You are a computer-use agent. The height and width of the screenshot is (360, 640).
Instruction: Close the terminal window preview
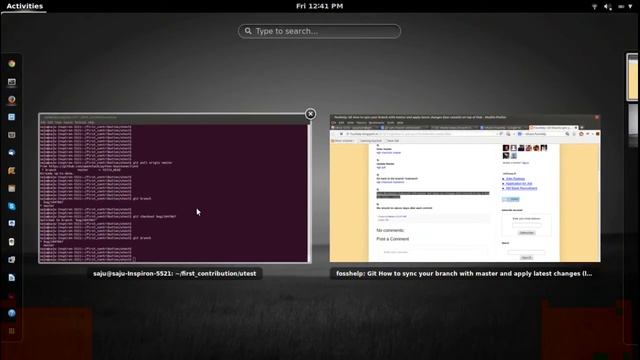pyautogui.click(x=310, y=114)
